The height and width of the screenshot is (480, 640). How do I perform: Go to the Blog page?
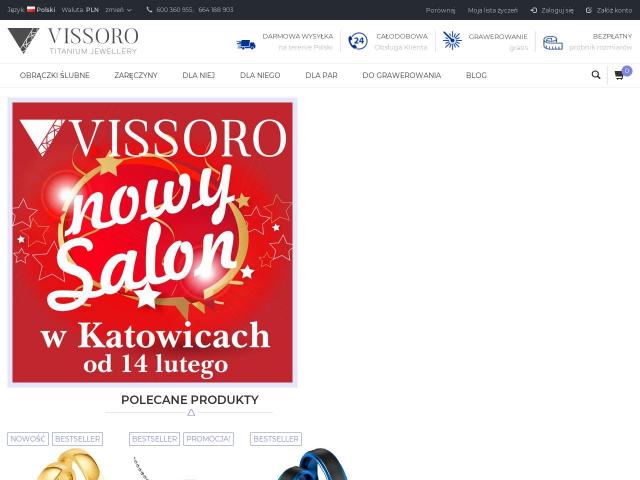pos(476,75)
